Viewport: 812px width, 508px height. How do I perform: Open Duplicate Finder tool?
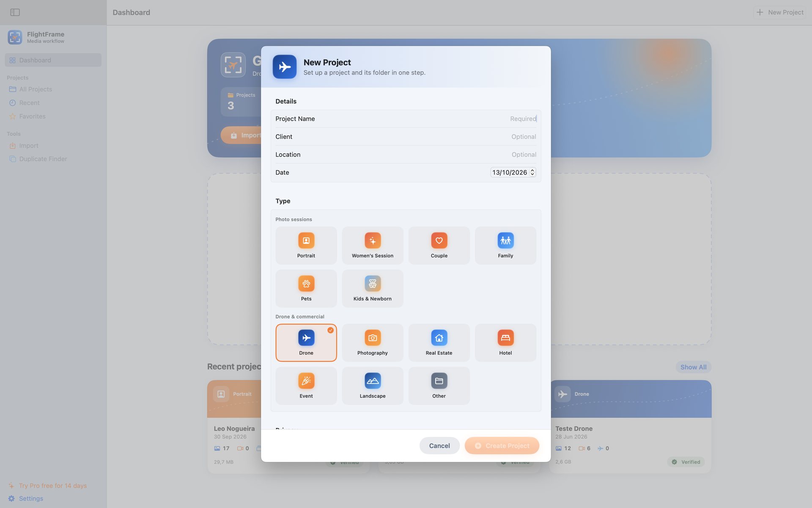coord(53,159)
